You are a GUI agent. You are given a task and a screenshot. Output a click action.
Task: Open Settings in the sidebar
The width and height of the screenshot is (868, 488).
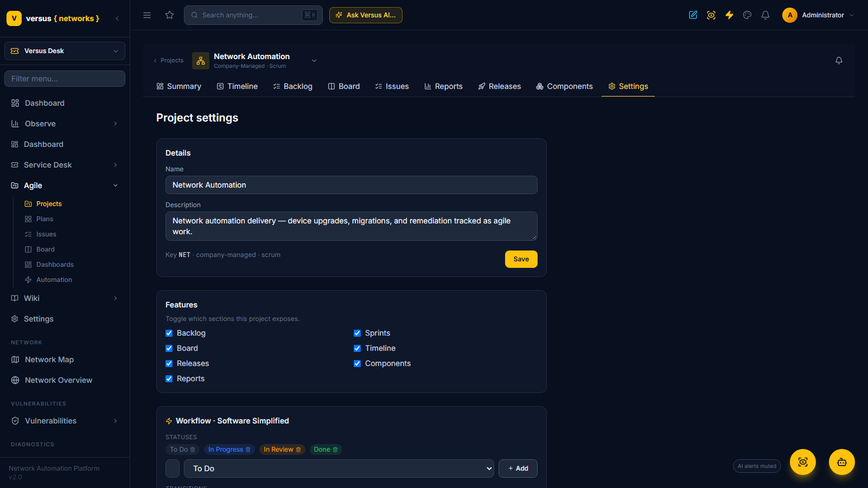tap(65, 319)
